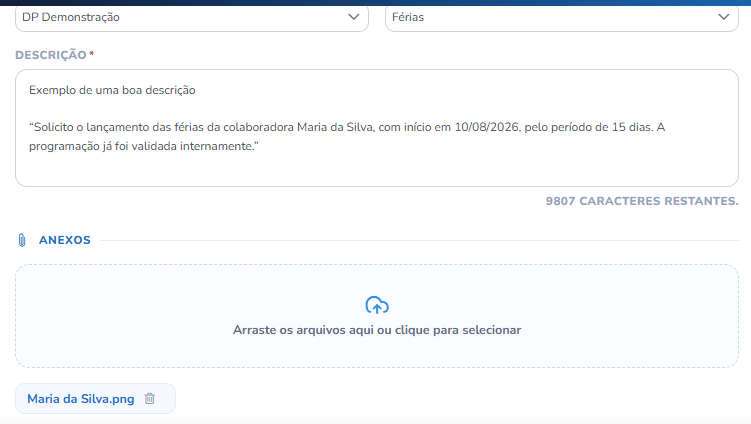
Task: Click inside the Descrição text area
Action: (x=376, y=128)
